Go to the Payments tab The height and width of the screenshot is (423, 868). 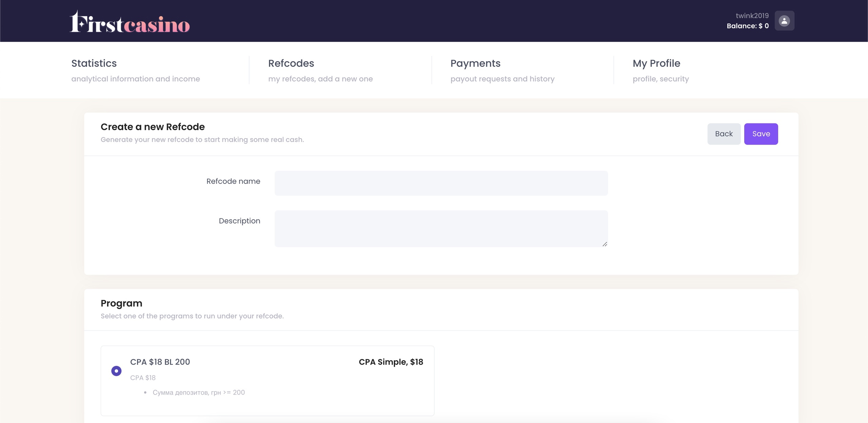click(x=475, y=63)
